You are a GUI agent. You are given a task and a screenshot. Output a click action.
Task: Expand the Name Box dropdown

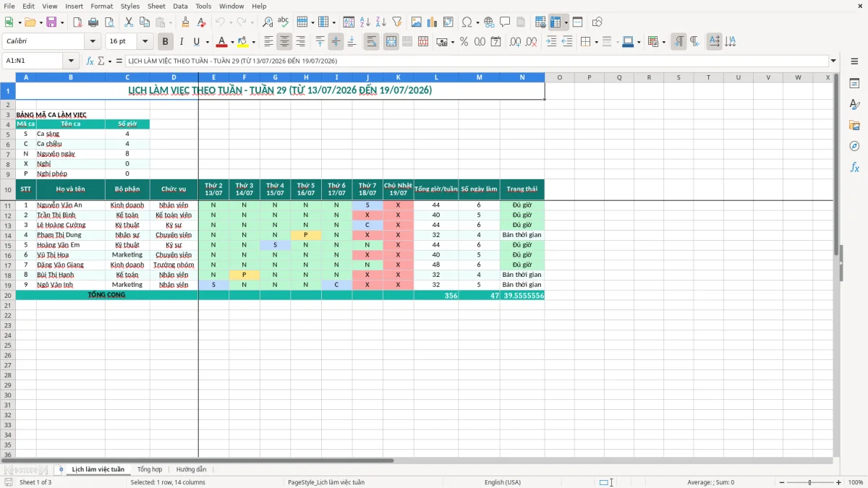click(71, 61)
